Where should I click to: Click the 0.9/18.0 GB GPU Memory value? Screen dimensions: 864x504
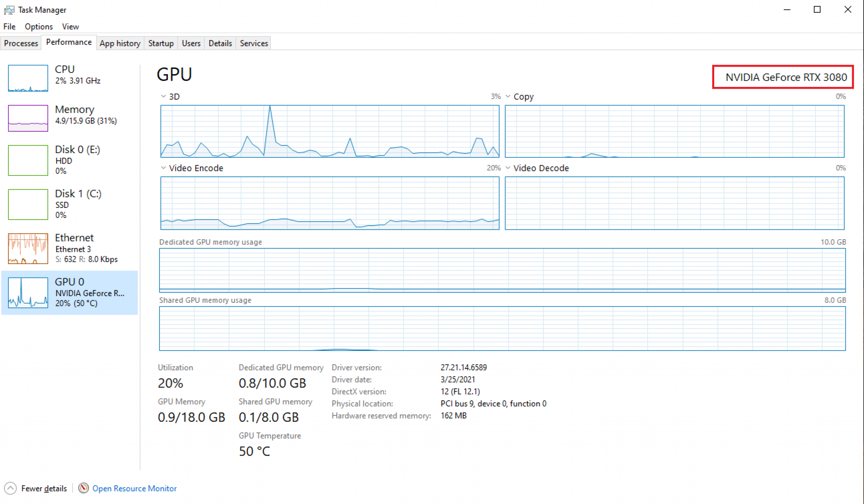coord(192,417)
